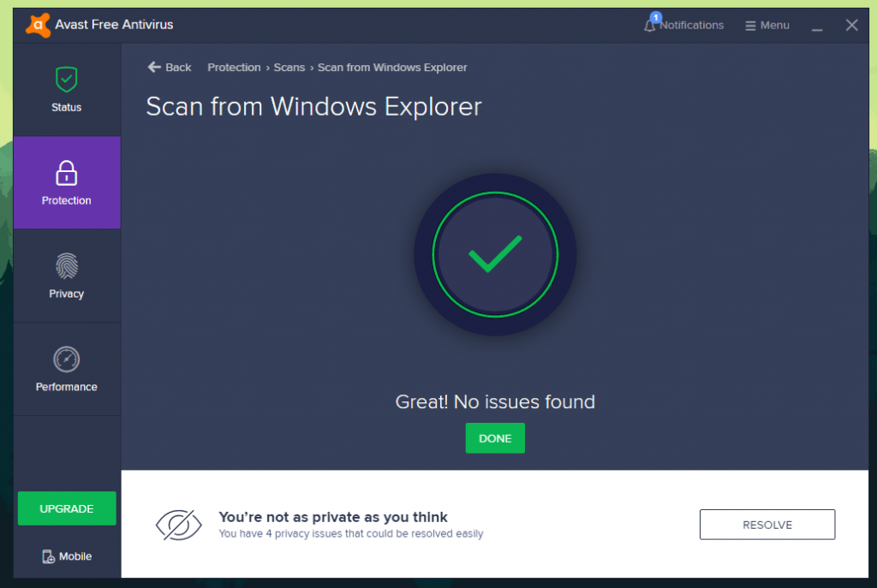877x588 pixels.
Task: Open the Menu label
Action: point(774,26)
